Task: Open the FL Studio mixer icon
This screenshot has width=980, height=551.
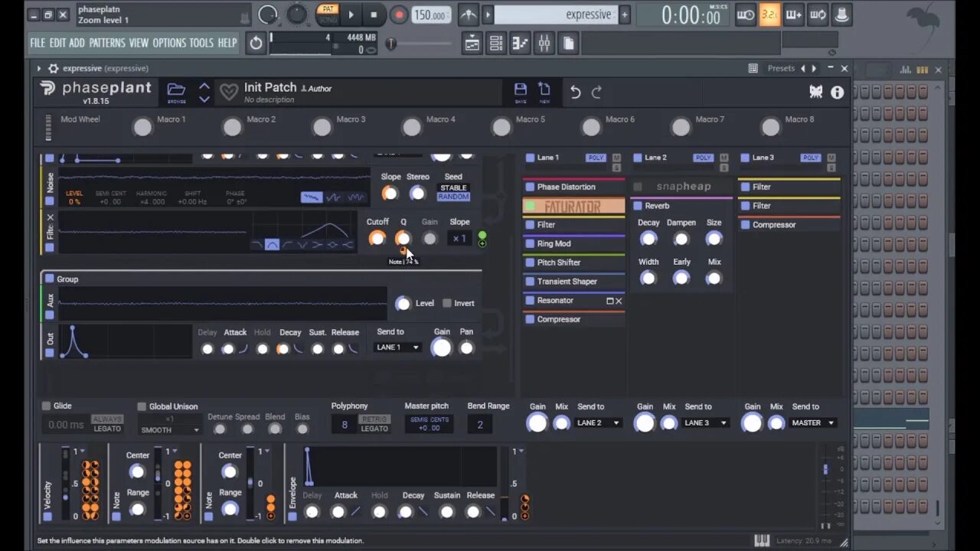Action: [544, 44]
